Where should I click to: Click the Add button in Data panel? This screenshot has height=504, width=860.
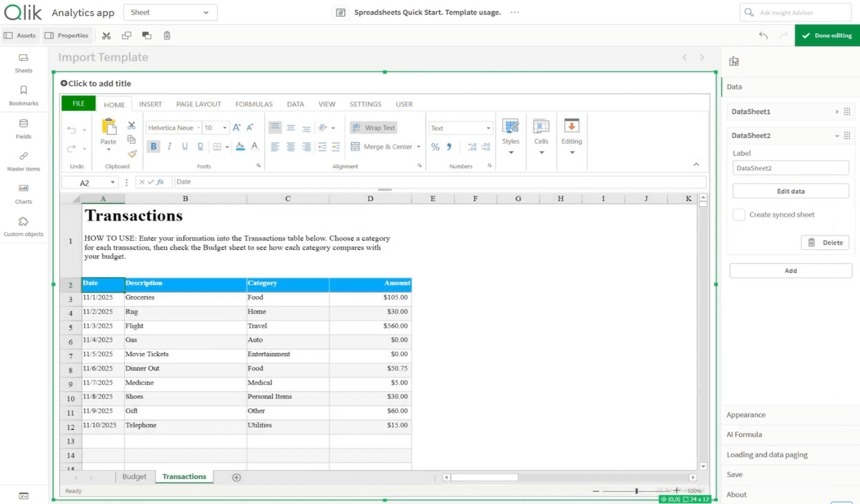791,271
